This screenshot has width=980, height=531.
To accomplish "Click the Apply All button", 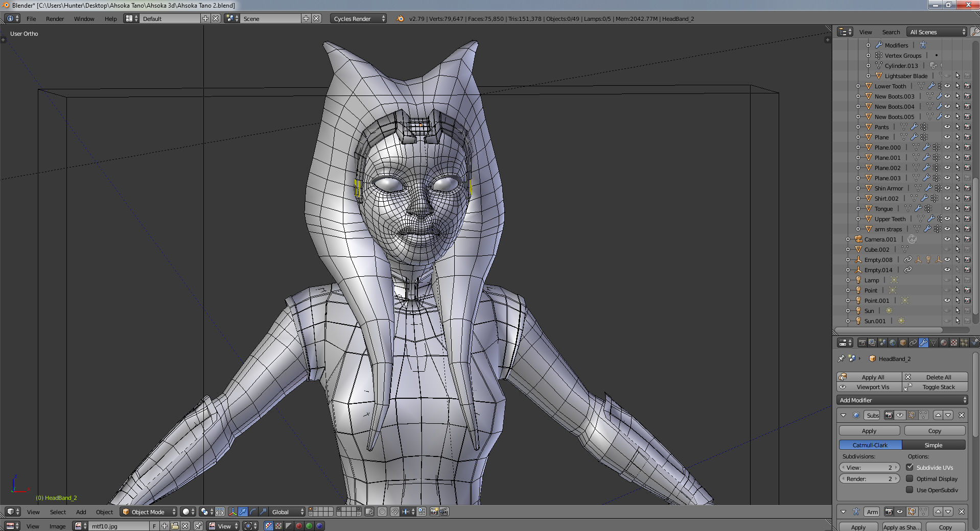I will [x=869, y=377].
